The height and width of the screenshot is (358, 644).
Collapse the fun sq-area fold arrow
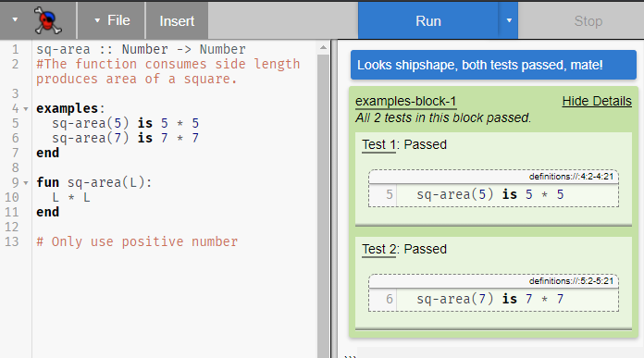pyautogui.click(x=26, y=183)
